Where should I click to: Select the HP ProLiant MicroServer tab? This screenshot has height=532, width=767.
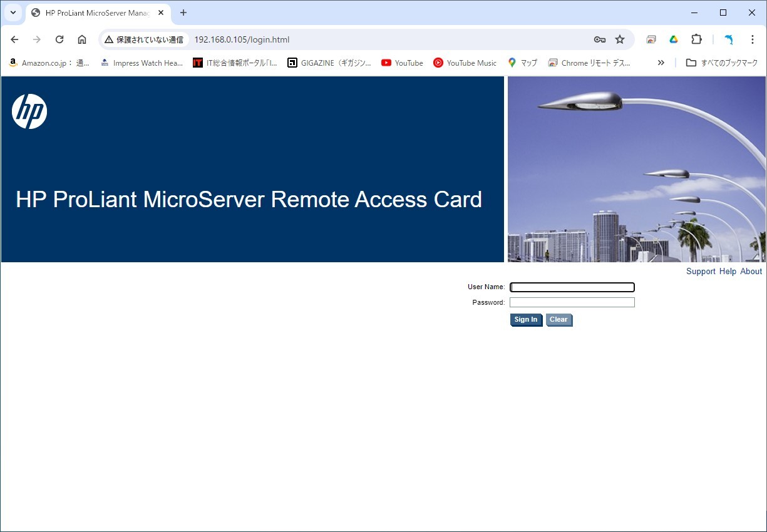tap(98, 13)
